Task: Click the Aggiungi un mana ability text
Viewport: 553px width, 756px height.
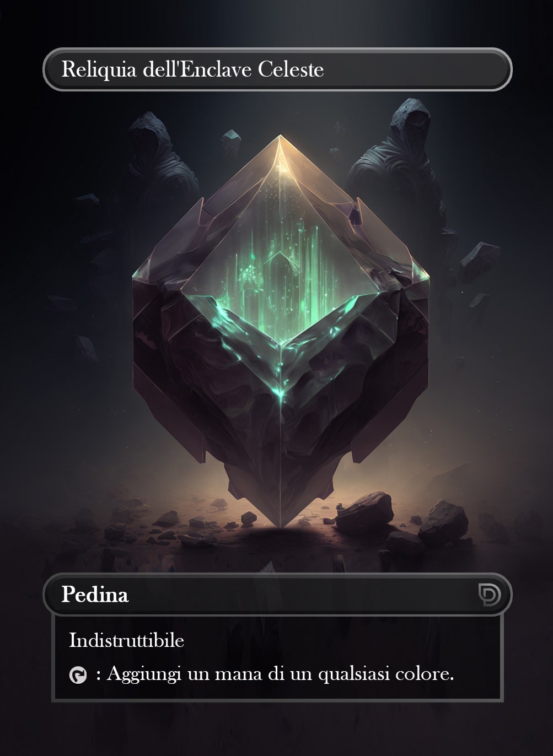Action: 281,674
